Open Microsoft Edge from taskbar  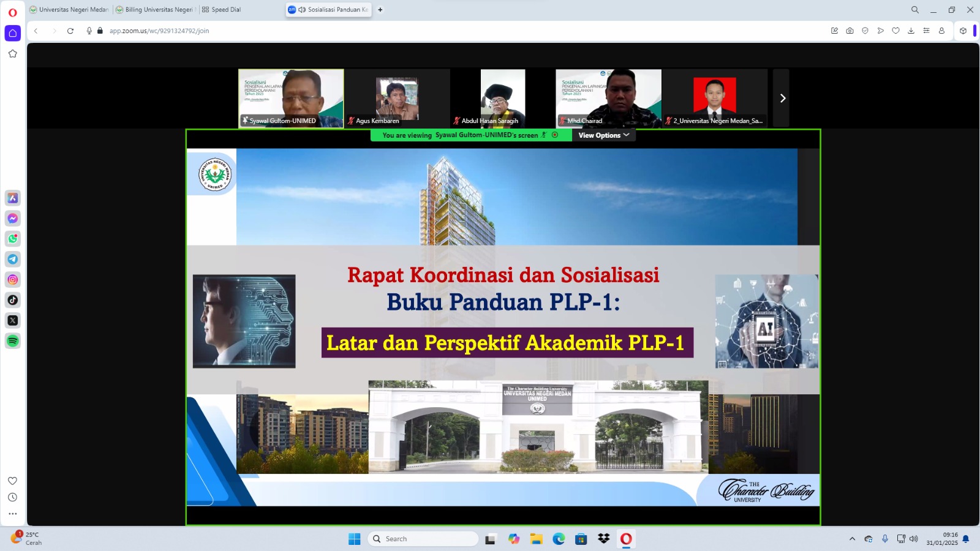559,539
